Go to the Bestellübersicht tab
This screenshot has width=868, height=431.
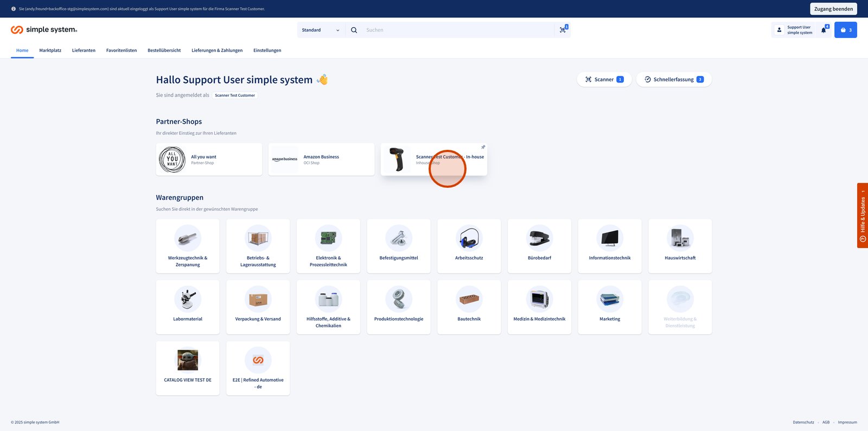pos(164,50)
